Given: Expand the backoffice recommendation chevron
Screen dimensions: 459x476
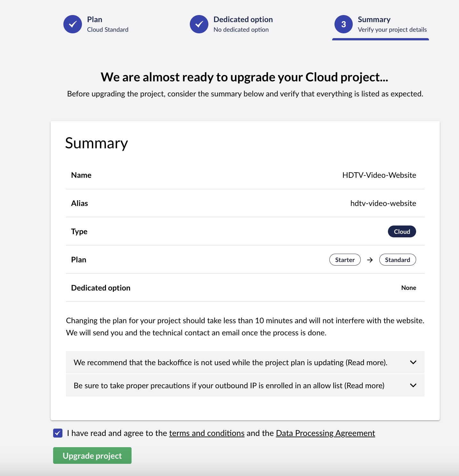Looking at the screenshot, I should (x=413, y=362).
